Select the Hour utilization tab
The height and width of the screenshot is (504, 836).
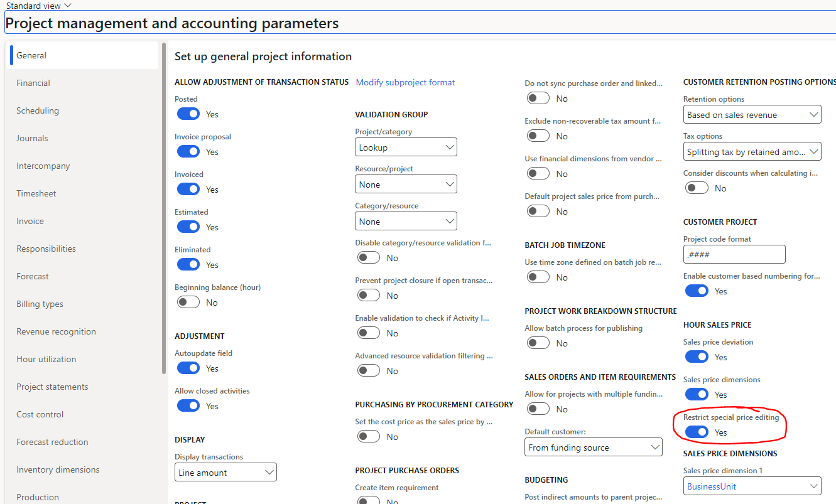pos(84,359)
